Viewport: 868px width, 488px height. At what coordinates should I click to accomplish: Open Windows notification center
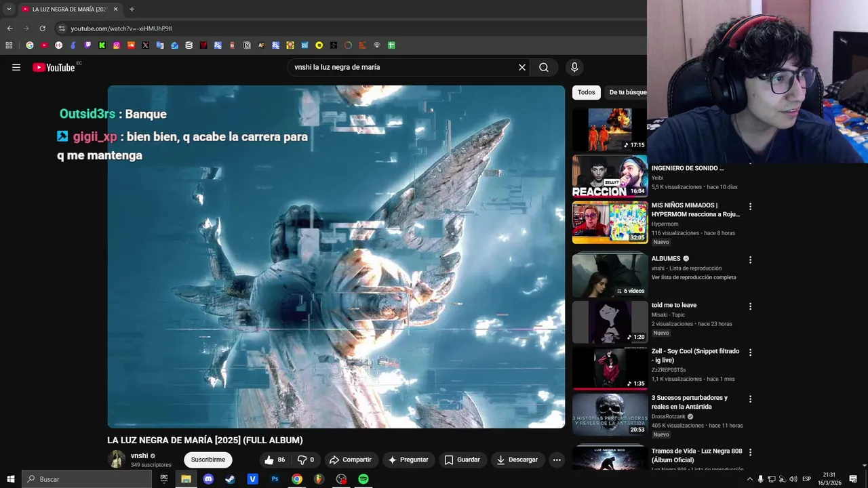[x=853, y=479]
